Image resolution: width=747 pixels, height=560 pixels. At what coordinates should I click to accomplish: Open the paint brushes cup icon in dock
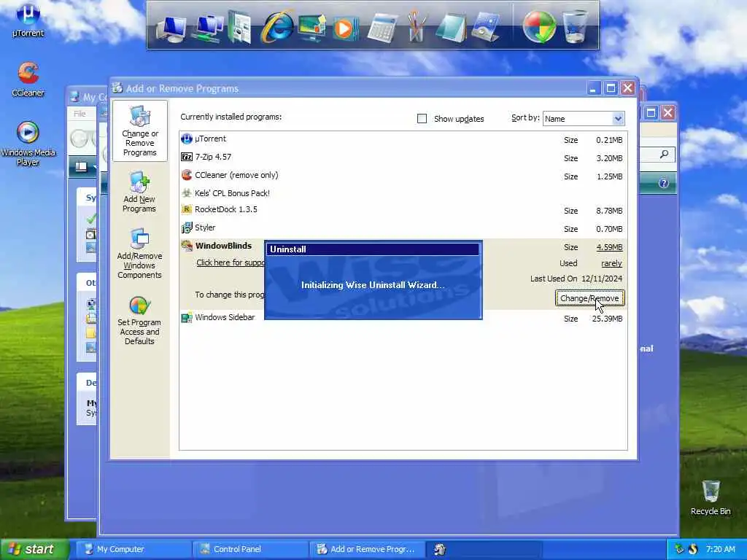416,28
